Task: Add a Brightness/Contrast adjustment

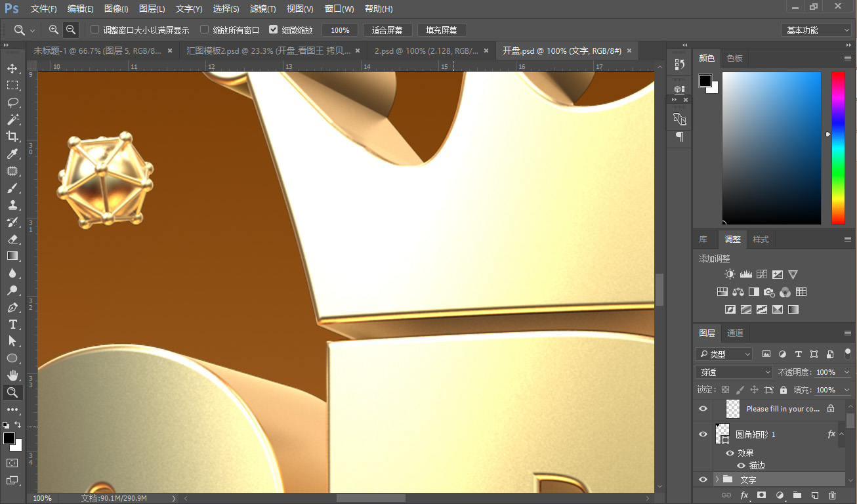Action: pyautogui.click(x=730, y=274)
